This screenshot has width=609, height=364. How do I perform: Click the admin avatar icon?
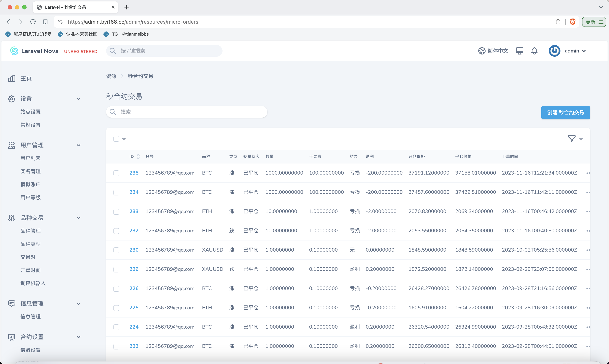(x=554, y=51)
